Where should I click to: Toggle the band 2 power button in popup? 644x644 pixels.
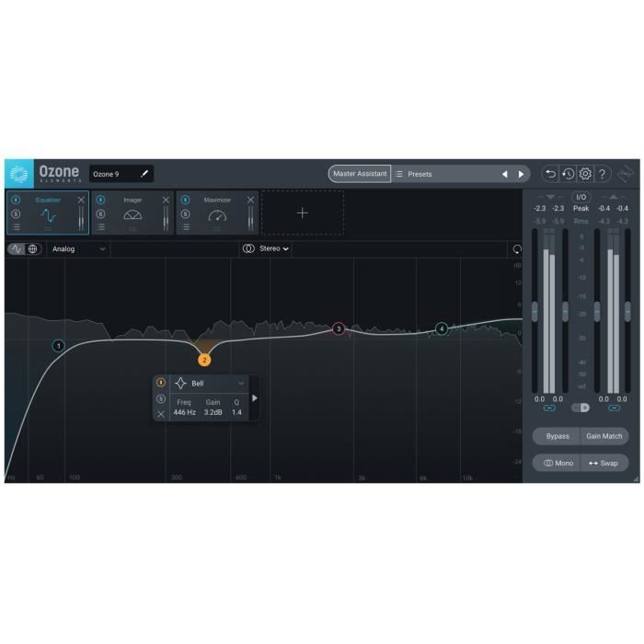tap(161, 383)
